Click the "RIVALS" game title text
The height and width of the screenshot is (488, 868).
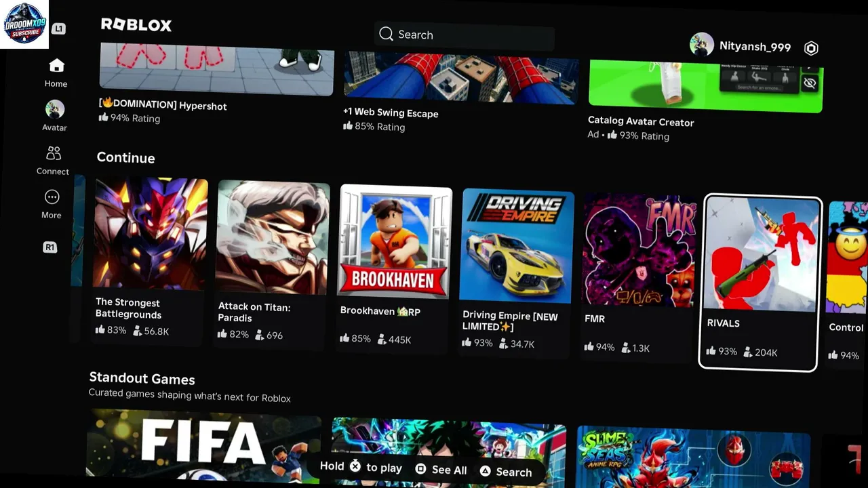[723, 323]
